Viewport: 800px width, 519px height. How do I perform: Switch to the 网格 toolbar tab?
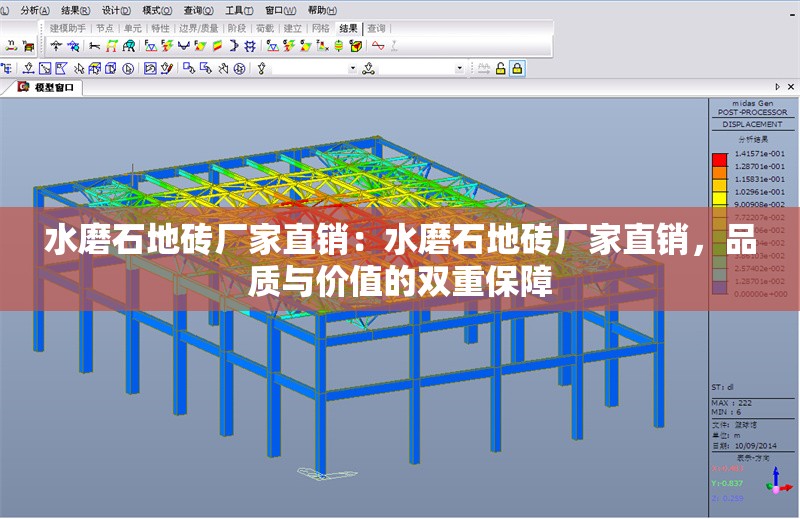pyautogui.click(x=320, y=29)
